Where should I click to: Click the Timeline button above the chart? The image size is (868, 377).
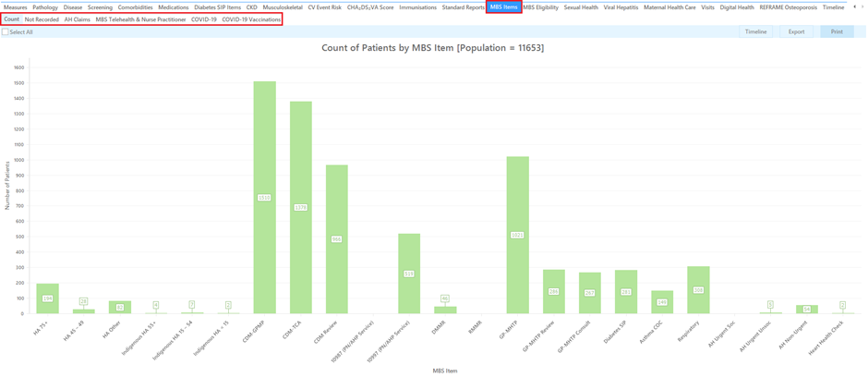[755, 31]
